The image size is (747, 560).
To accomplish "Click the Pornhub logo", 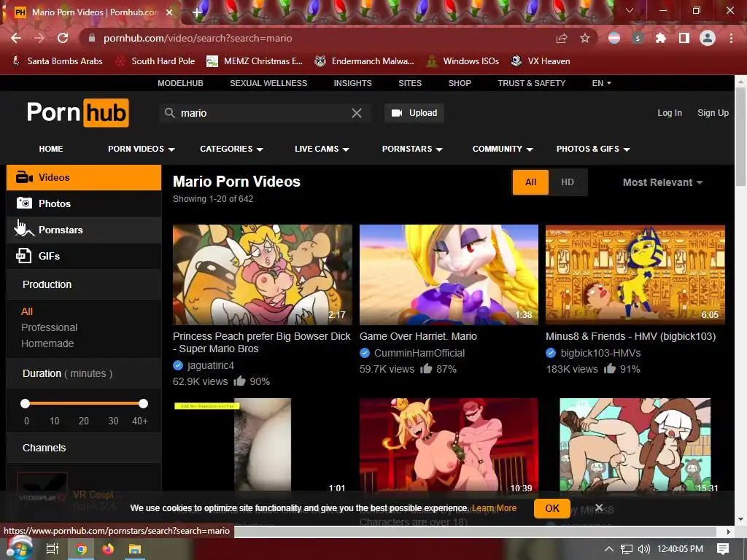I will click(77, 113).
